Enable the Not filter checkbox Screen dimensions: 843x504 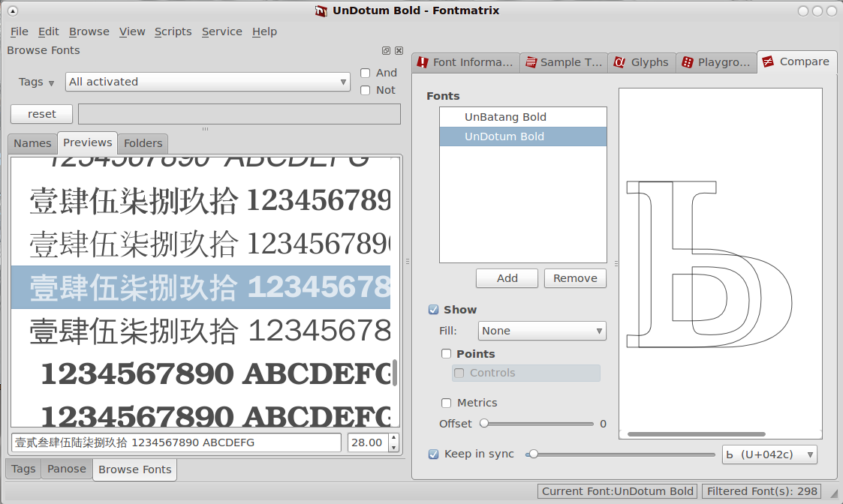[x=366, y=90]
